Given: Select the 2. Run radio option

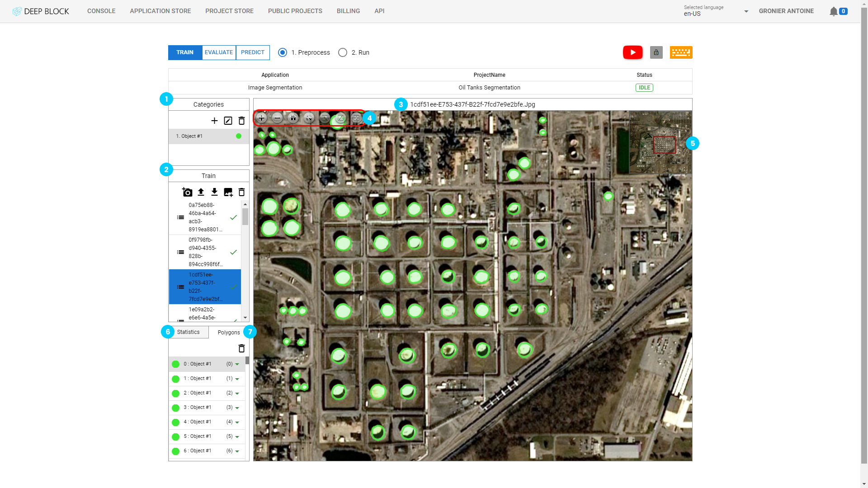Looking at the screenshot, I should [x=343, y=52].
